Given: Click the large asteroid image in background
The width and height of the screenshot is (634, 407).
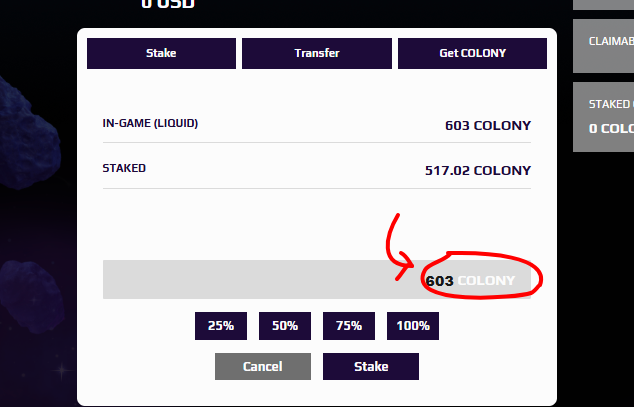Looking at the screenshot, I should coord(29,133).
